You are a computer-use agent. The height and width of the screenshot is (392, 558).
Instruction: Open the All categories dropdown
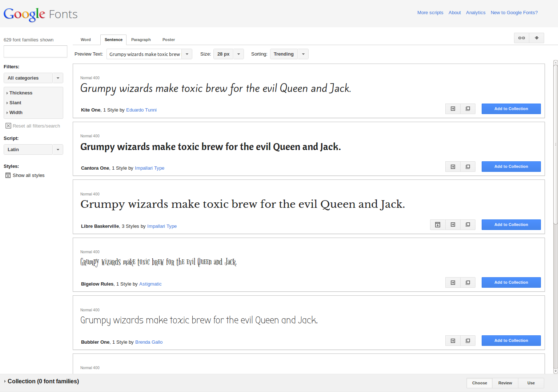[x=33, y=78]
